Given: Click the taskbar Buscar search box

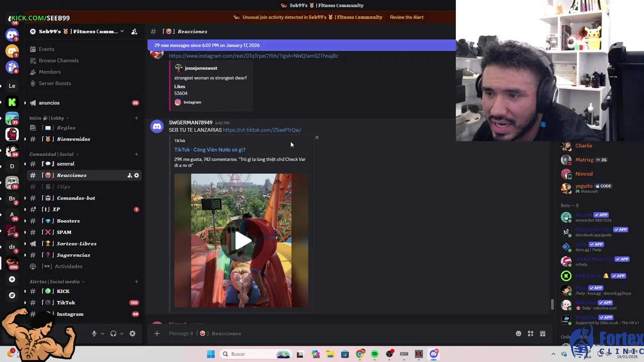Looking at the screenshot, I should (257, 354).
